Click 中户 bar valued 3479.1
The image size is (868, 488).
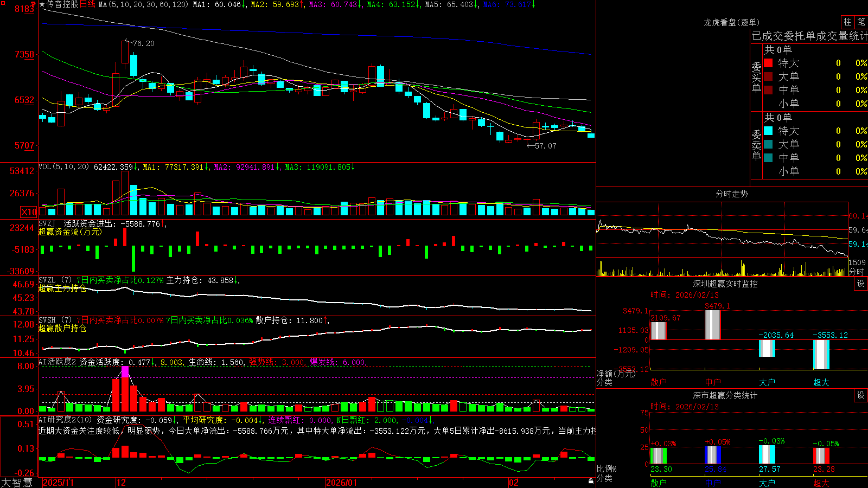[712, 325]
